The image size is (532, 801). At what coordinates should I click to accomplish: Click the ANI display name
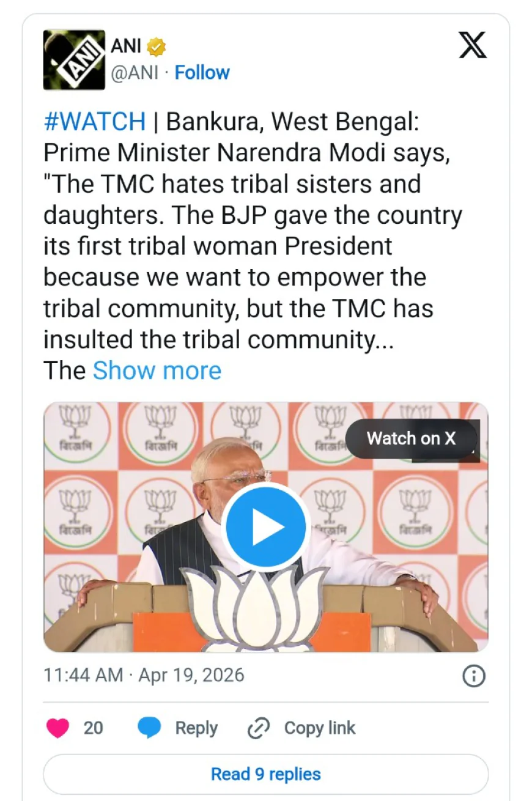click(x=126, y=46)
